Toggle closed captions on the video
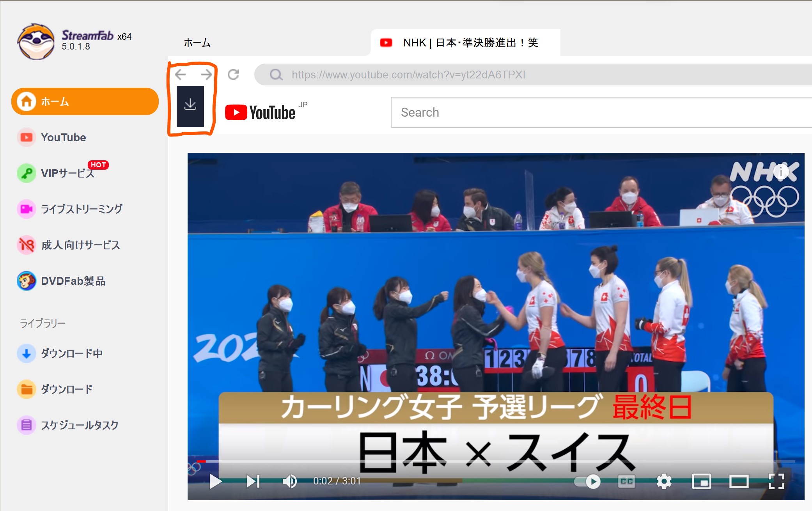The height and width of the screenshot is (511, 812). 627,481
